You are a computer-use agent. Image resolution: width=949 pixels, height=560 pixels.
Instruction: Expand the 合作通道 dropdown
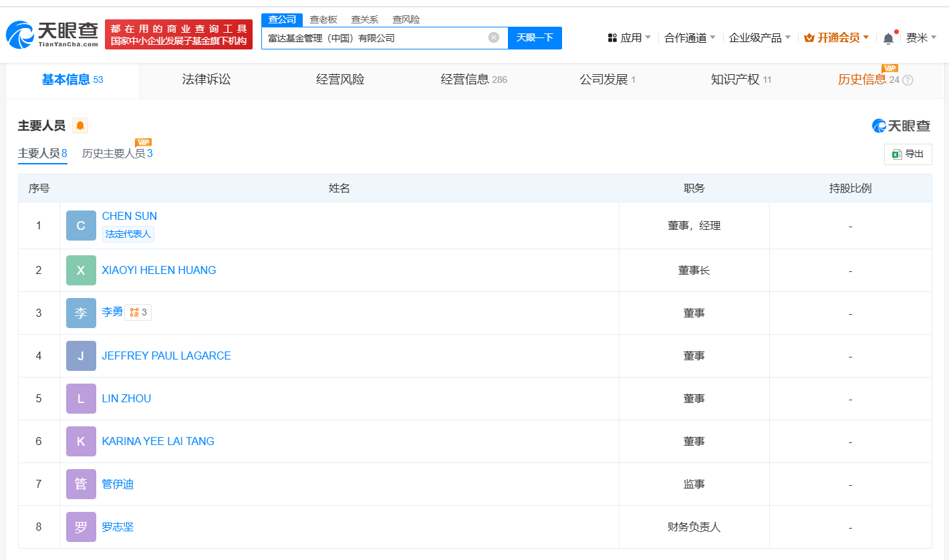(690, 38)
